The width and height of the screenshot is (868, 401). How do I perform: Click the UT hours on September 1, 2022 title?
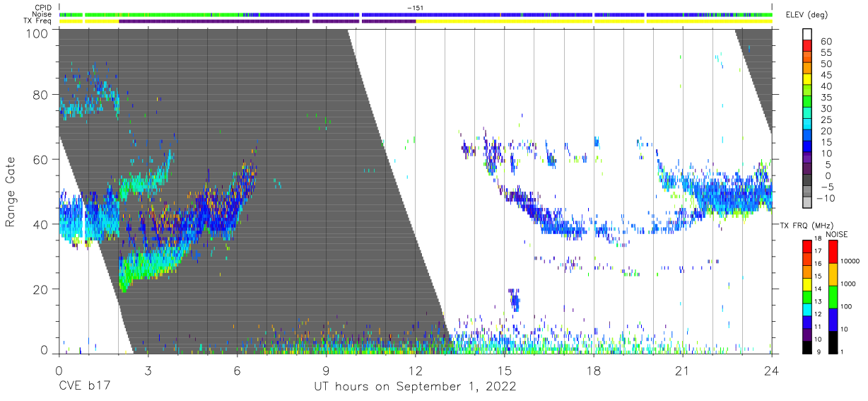pyautogui.click(x=415, y=388)
